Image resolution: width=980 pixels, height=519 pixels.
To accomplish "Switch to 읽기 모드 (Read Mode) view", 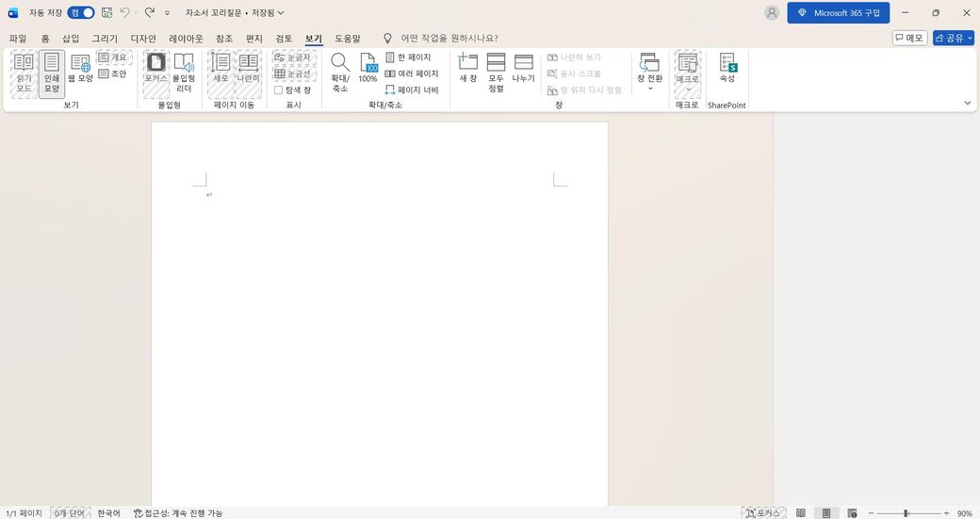I will click(x=24, y=73).
